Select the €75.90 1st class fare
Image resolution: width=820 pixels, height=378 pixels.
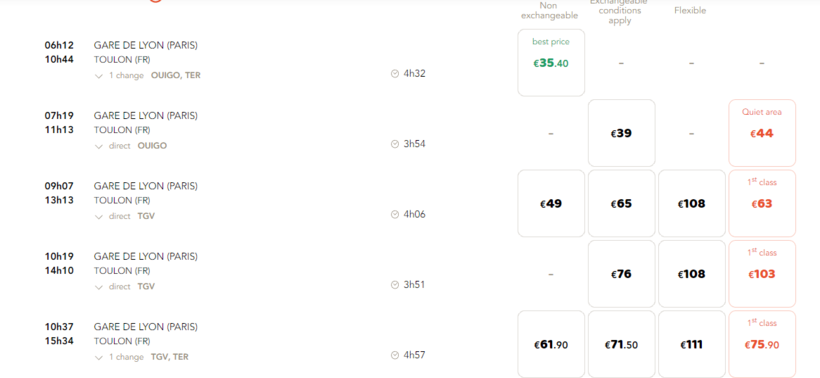point(762,344)
